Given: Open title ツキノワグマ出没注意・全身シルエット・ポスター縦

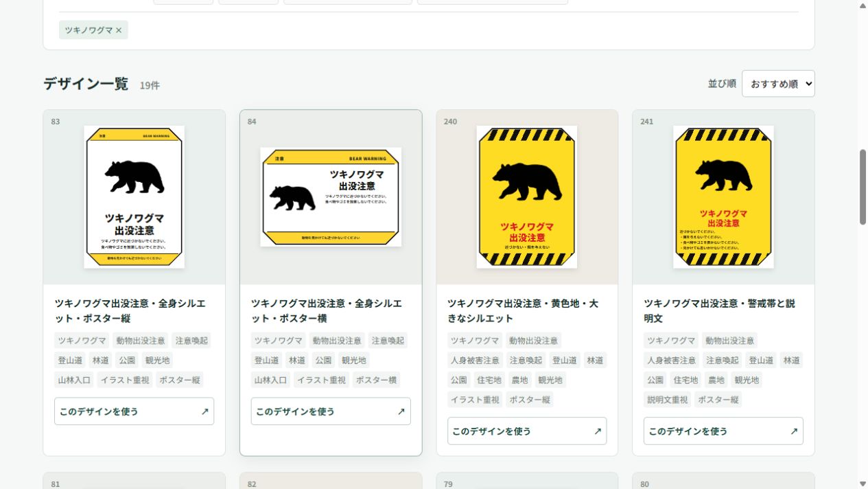Looking at the screenshot, I should pyautogui.click(x=130, y=310).
